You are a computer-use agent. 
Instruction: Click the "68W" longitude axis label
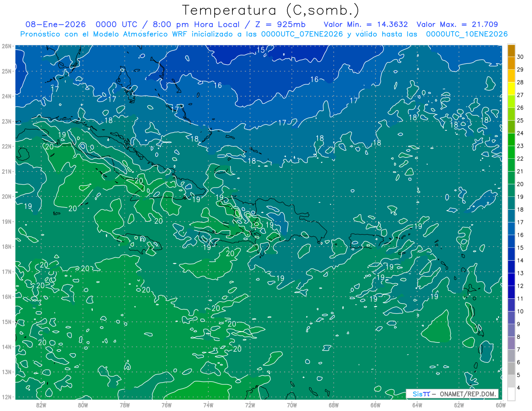pos(333,405)
